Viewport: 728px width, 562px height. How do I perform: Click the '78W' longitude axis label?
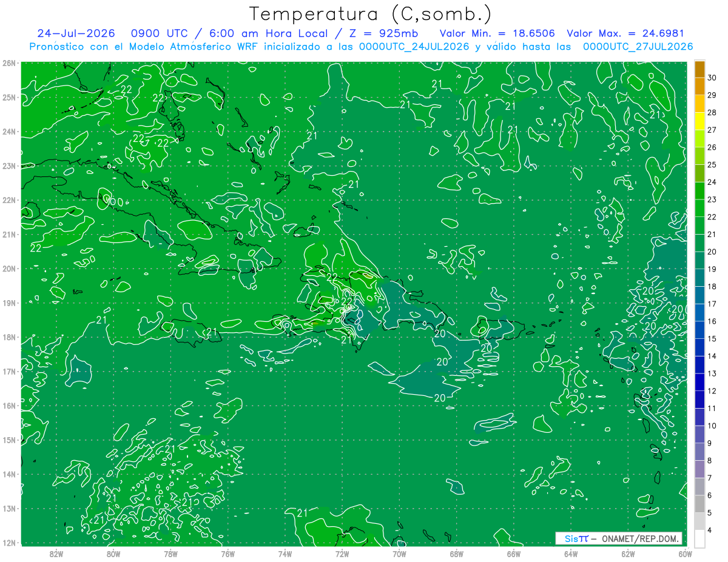tap(170, 553)
